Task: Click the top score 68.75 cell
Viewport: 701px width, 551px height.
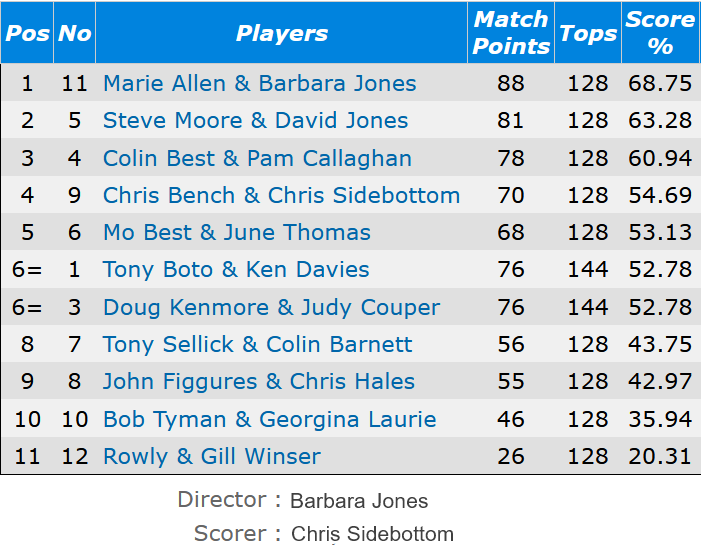Action: 660,83
